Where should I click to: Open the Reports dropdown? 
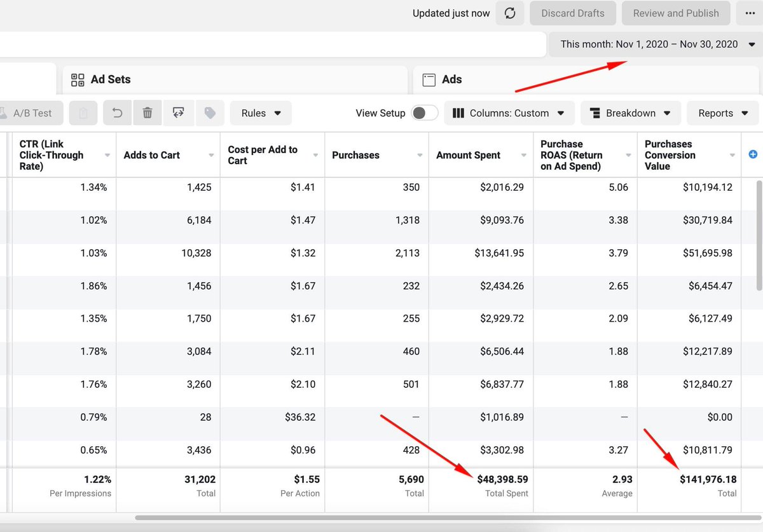click(724, 113)
